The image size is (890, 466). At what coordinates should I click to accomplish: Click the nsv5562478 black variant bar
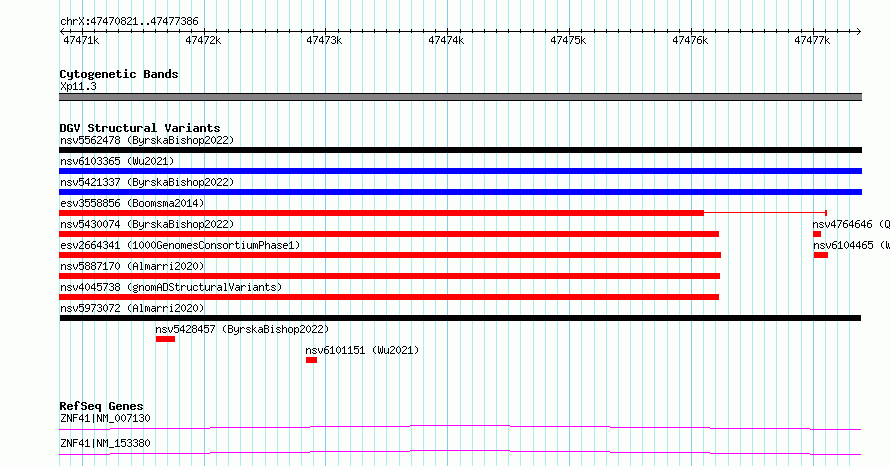460,150
